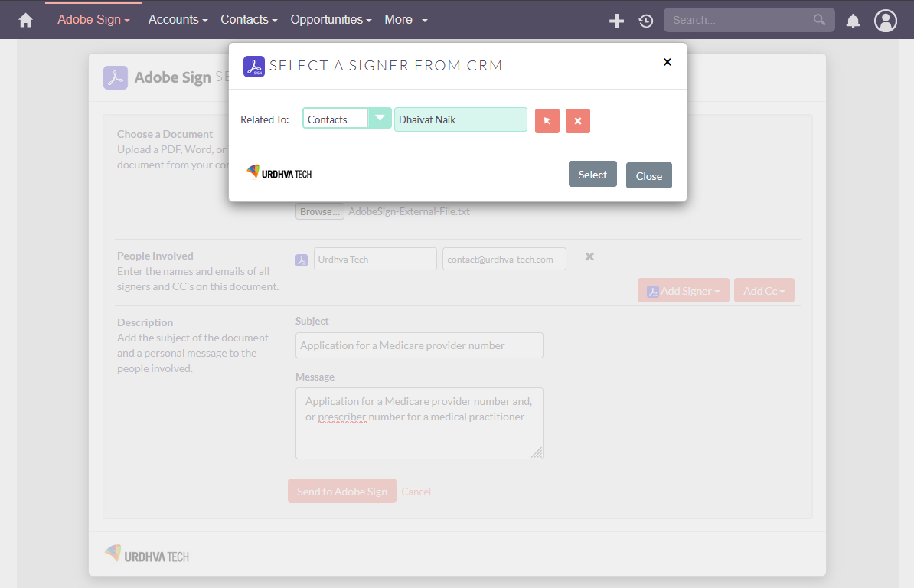The width and height of the screenshot is (914, 588).
Task: Click the user profile icon
Action: 886,20
